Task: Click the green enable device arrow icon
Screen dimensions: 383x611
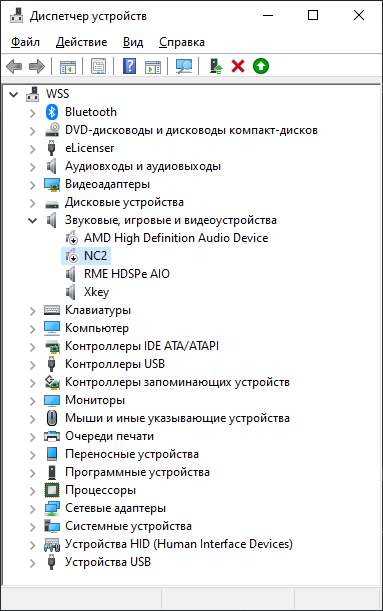Action: pos(261,66)
